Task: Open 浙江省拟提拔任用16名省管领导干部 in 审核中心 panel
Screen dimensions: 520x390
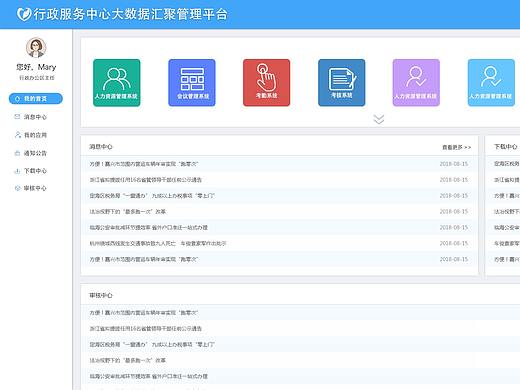Action: [x=145, y=328]
